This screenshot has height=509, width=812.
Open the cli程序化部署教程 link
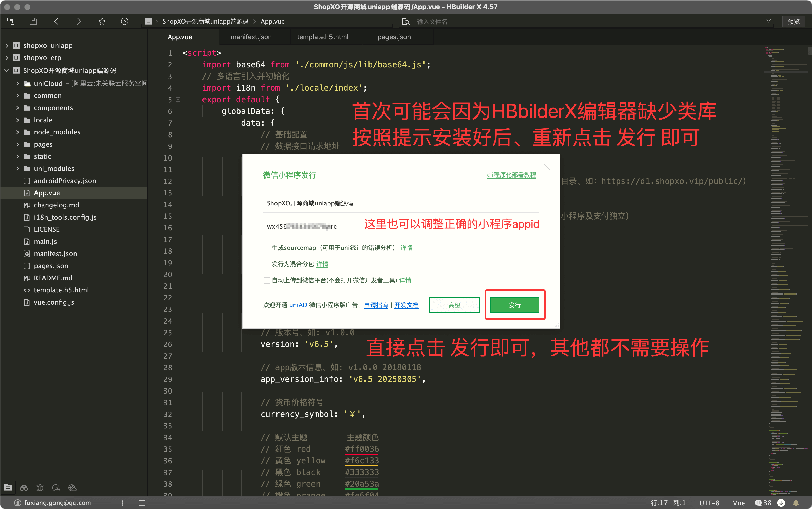click(x=511, y=175)
